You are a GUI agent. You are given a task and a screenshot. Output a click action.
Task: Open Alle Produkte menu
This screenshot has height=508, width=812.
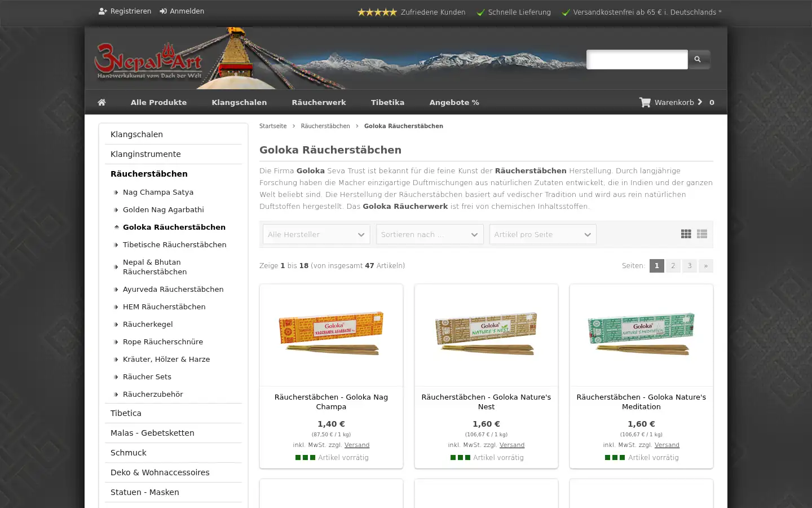click(x=158, y=102)
